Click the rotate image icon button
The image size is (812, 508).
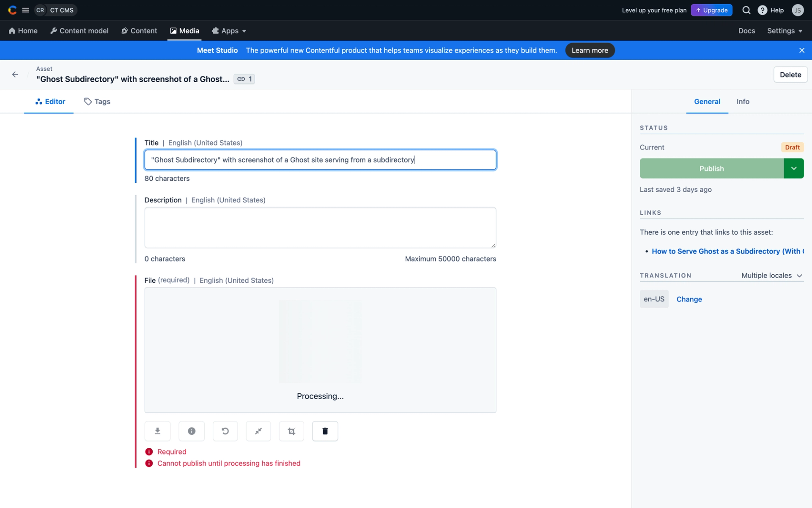pos(225,431)
